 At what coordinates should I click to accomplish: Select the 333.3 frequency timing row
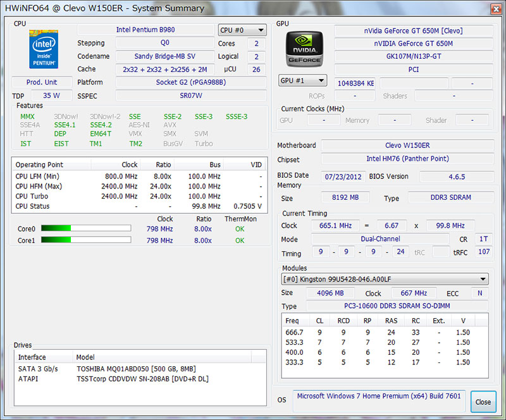[x=385, y=362]
